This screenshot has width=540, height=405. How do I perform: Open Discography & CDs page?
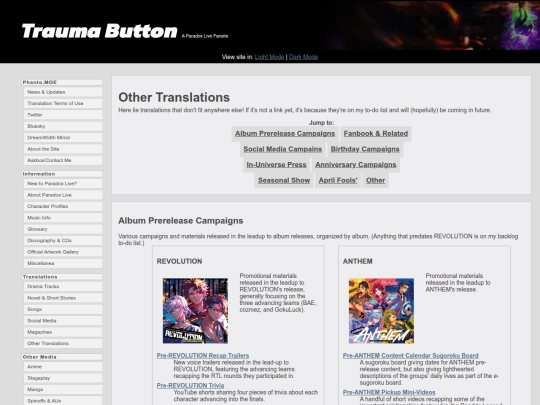tap(63, 240)
